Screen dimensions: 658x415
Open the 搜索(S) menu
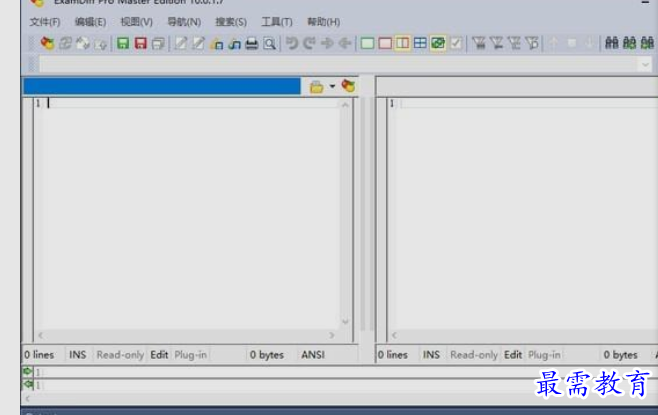tap(231, 22)
